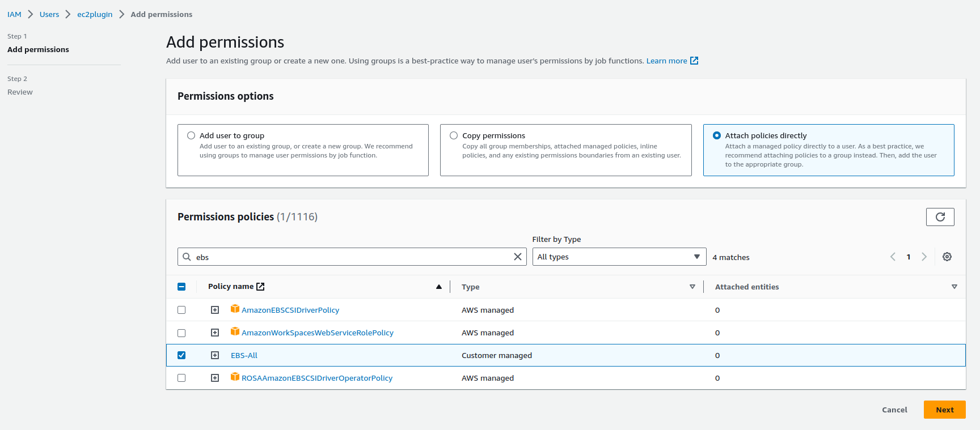Click AmazonWorkSpacesWebServiceRolePolicy orange policy icon
The image size is (980, 430).
(235, 331)
